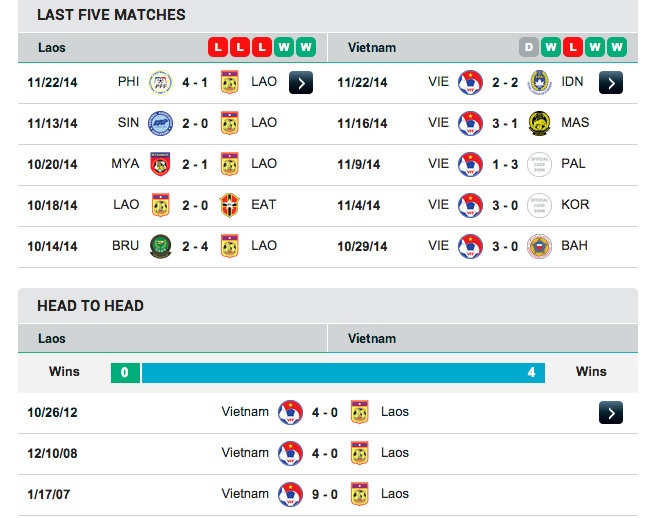Select the Vietnam header in Last Five Matches

pyautogui.click(x=372, y=47)
